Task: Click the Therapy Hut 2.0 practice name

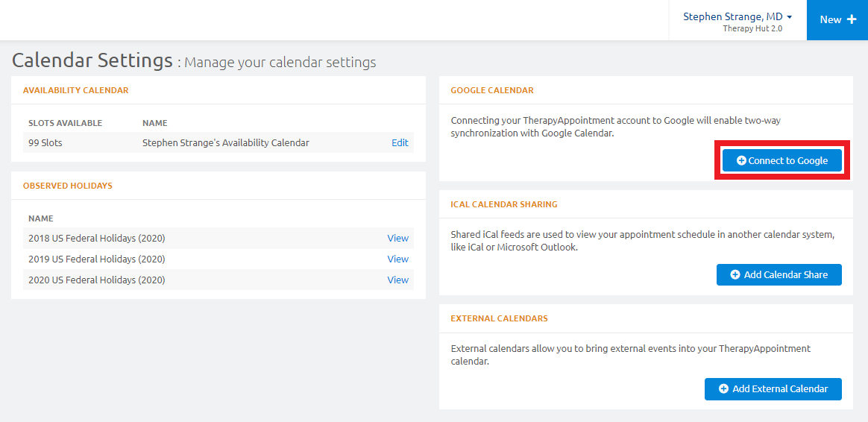Action: [752, 28]
